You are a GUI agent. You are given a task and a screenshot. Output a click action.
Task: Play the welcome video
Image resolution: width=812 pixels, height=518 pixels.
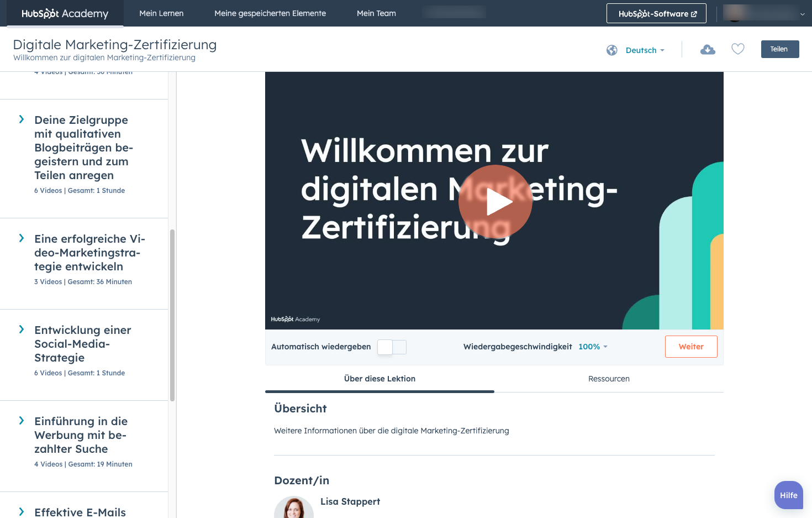(495, 202)
